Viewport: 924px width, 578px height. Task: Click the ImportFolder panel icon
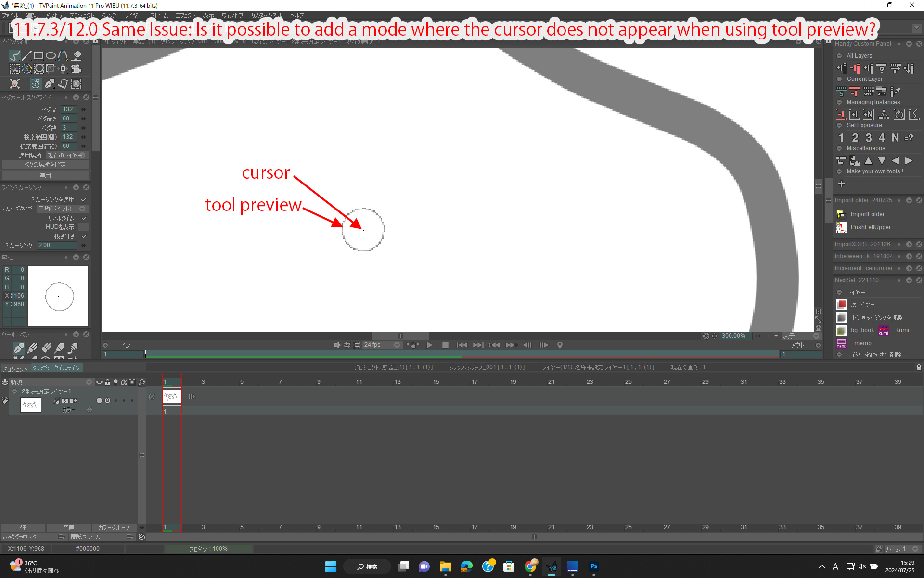(x=841, y=214)
